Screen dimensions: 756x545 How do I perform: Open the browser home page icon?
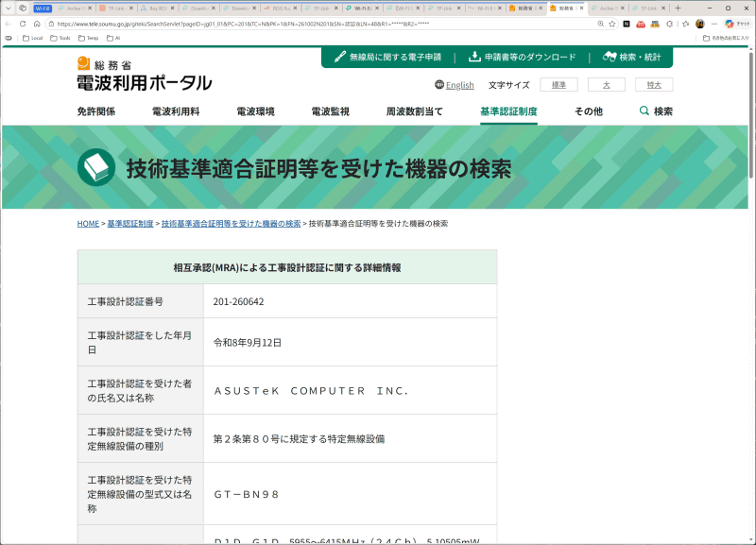click(37, 24)
